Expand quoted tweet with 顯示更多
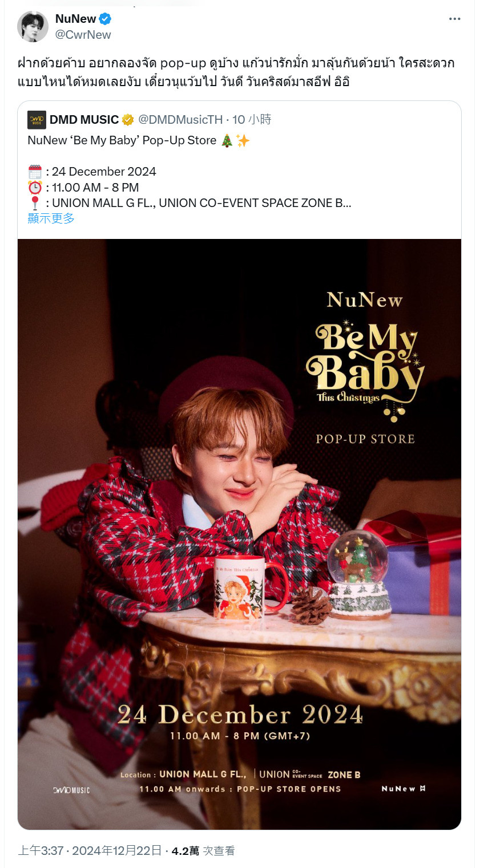480x868 pixels. (x=51, y=218)
